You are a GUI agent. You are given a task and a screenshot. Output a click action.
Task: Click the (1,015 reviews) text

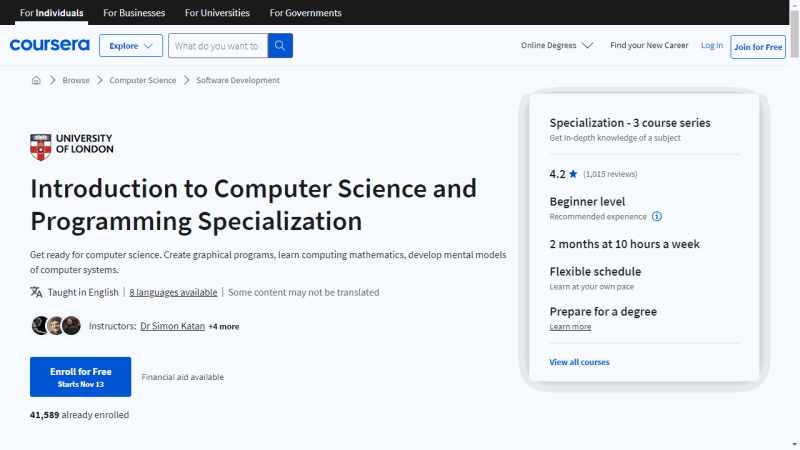pyautogui.click(x=610, y=174)
